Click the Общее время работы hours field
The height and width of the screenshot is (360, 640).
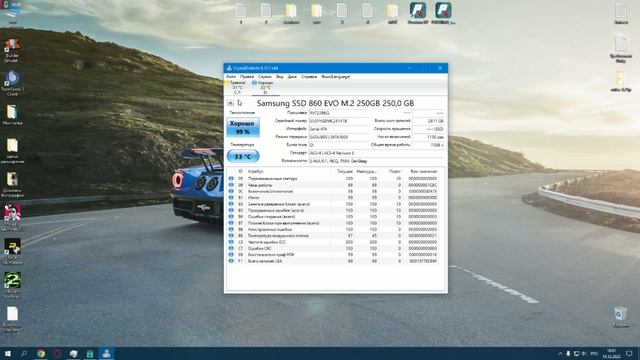pyautogui.click(x=429, y=145)
